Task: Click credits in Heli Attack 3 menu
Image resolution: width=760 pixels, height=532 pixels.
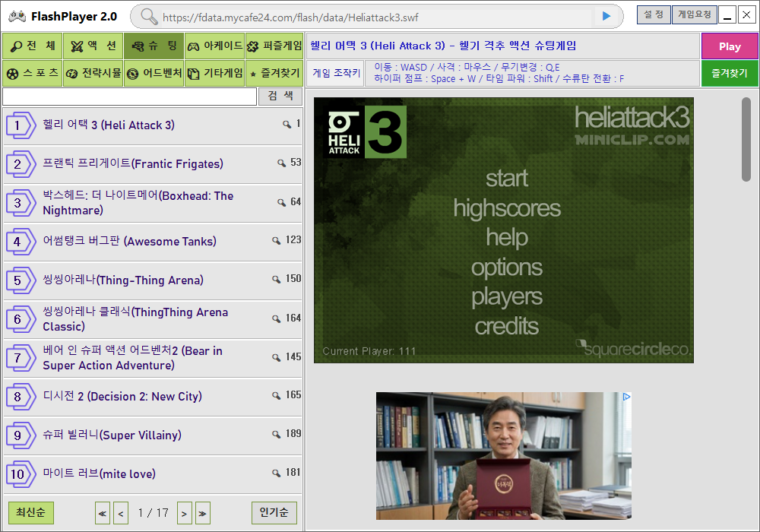Action: [x=506, y=327]
